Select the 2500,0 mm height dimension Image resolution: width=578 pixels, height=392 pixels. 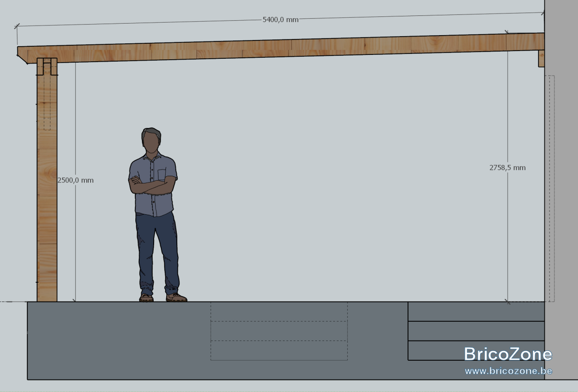click(76, 180)
